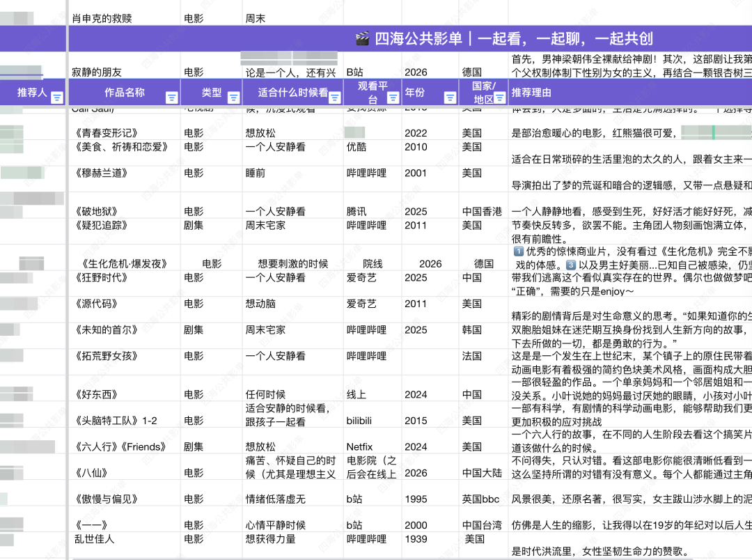
Task: Click 中国台湾 region cell
Action: pos(483,519)
